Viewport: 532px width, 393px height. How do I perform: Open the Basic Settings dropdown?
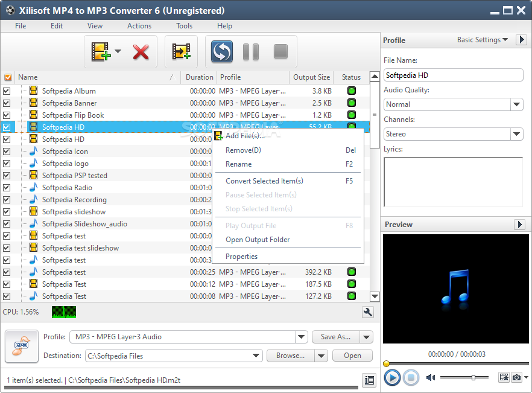(483, 40)
